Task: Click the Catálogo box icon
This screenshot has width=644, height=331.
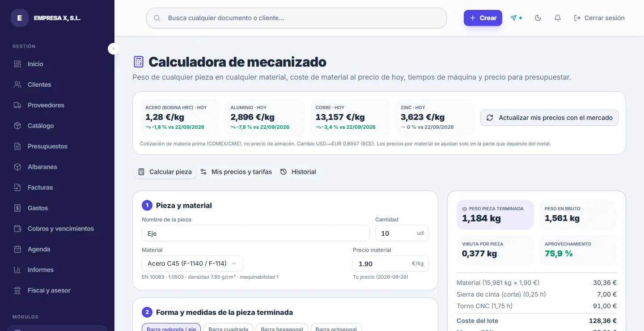Action: [x=17, y=126]
